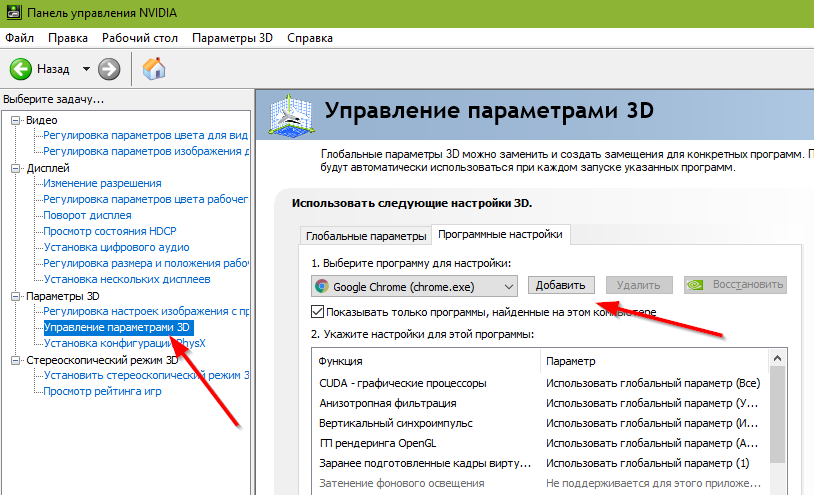814x495 pixels.
Task: Select Затенение фонового освещения row
Action: 540,483
